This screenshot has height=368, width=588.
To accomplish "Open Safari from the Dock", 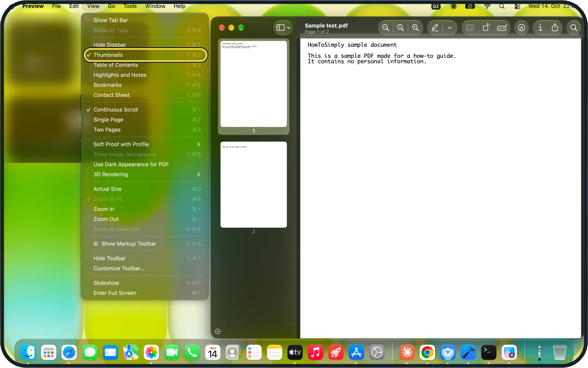I will [x=69, y=352].
